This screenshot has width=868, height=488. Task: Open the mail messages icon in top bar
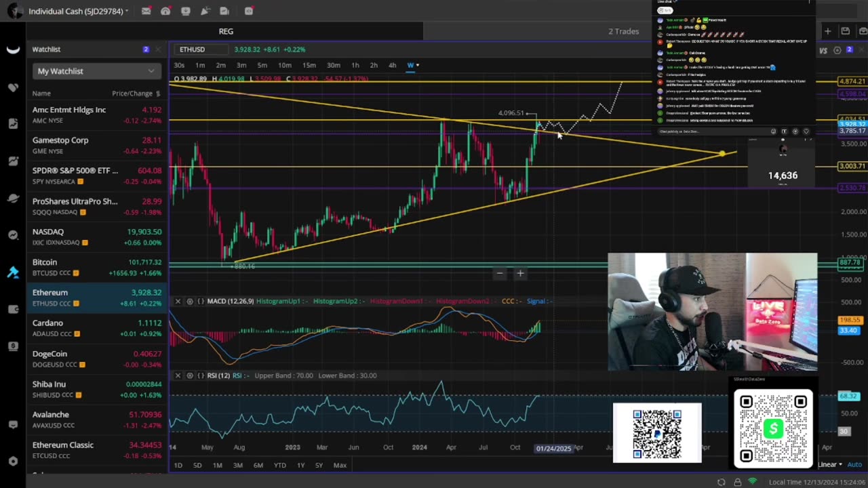(146, 11)
